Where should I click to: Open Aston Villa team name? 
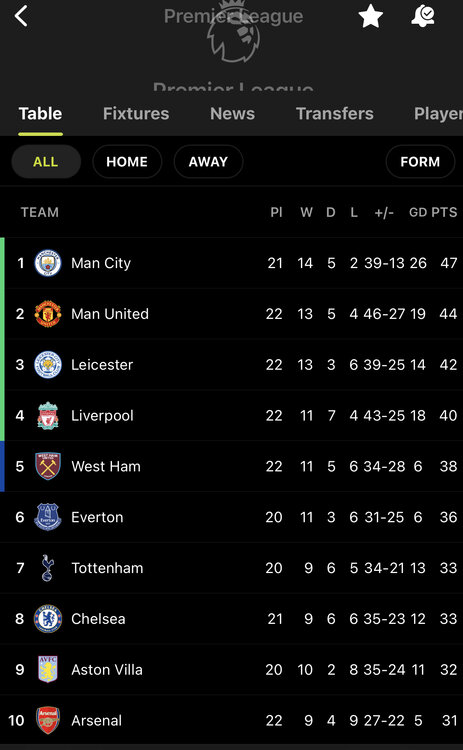[x=107, y=670]
